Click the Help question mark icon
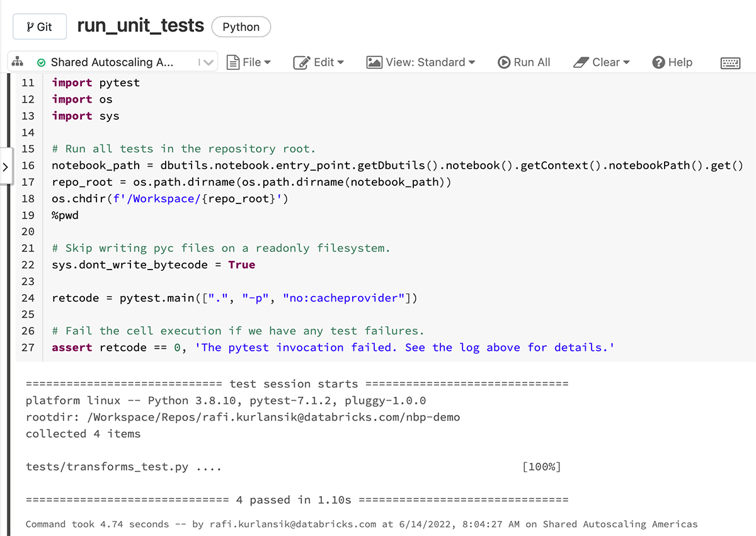The image size is (756, 536). (x=659, y=62)
